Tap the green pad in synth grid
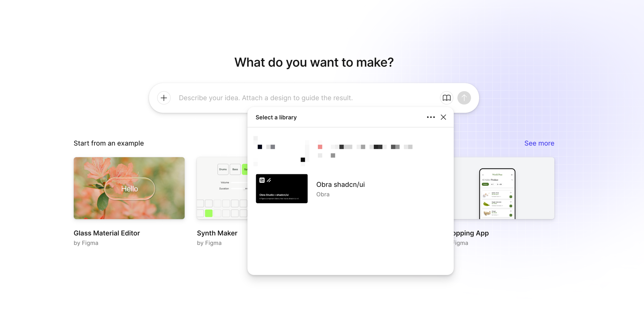 [209, 213]
